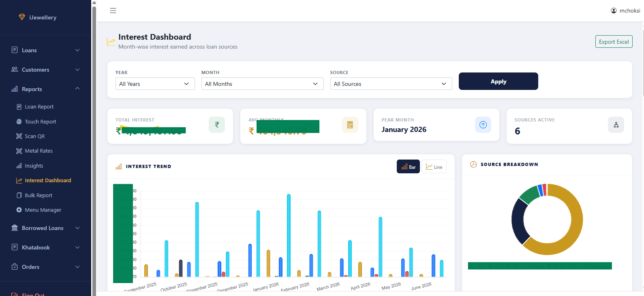Viewport: 644px width, 296px height.
Task: Open the mchoksi user profile icon
Action: (614, 11)
